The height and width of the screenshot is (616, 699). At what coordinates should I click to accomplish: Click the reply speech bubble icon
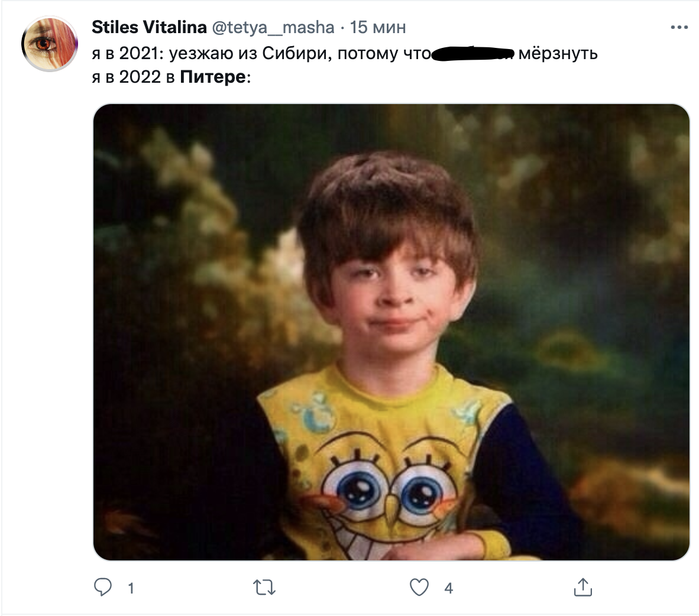point(103,587)
